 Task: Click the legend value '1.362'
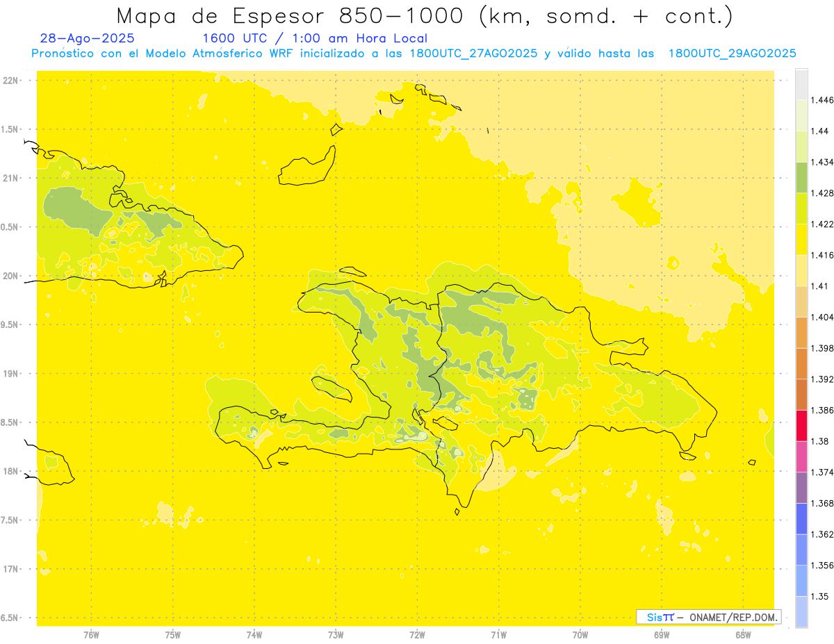point(823,534)
